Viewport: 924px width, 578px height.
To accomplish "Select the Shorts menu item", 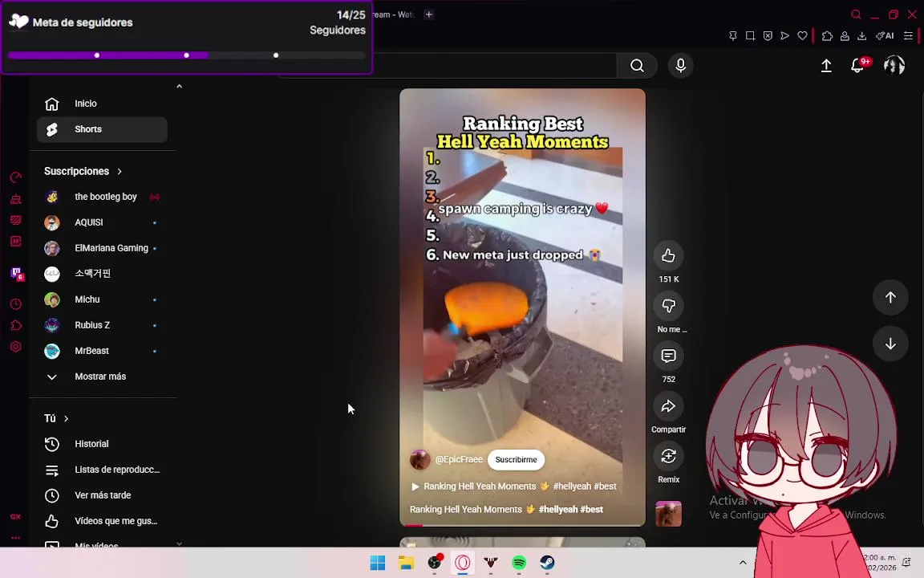I will coord(102,129).
